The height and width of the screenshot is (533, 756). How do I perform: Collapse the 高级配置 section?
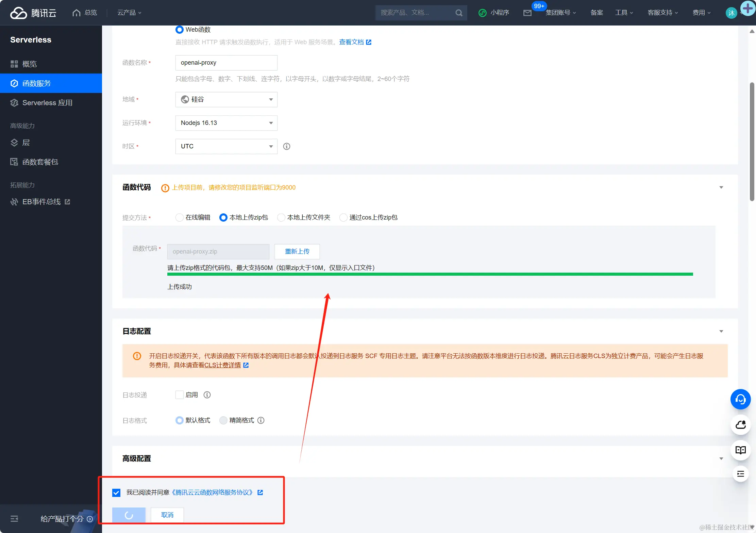click(x=721, y=458)
